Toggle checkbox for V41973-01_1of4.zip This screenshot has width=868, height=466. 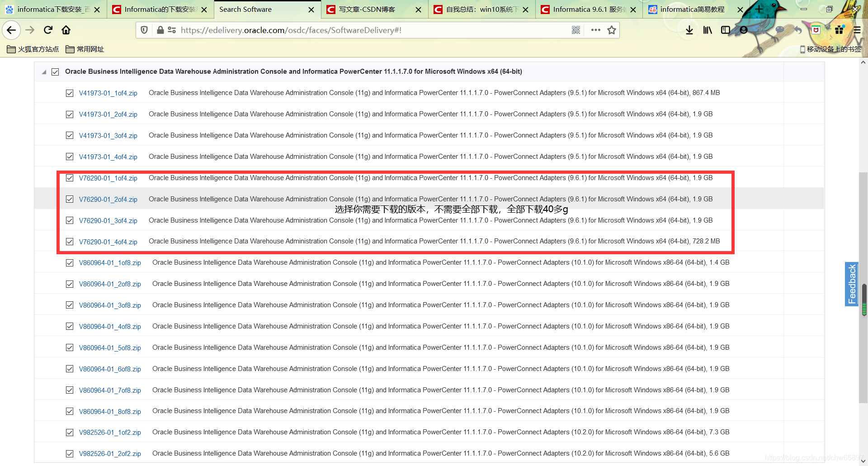pos(70,93)
